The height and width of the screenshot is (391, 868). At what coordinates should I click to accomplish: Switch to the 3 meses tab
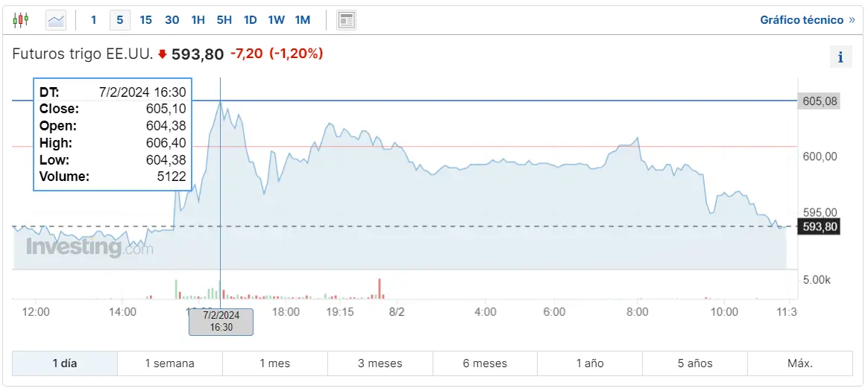point(380,363)
